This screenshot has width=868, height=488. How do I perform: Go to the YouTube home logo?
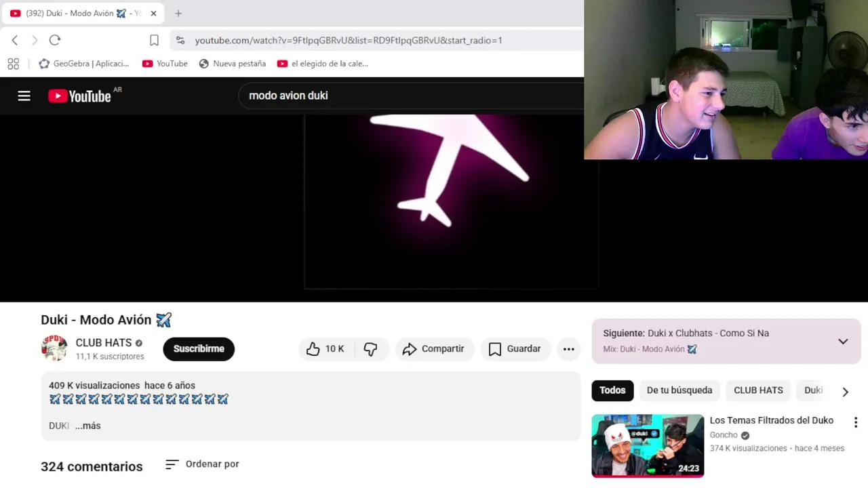(x=80, y=96)
